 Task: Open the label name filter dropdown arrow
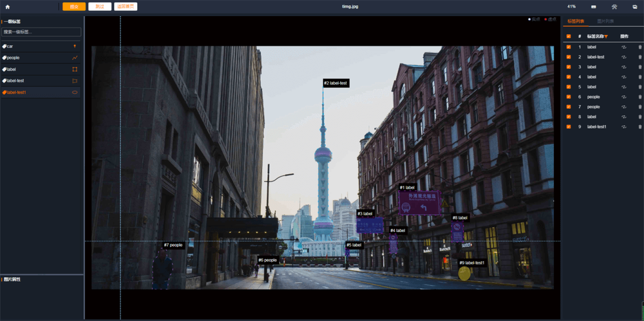coord(606,37)
